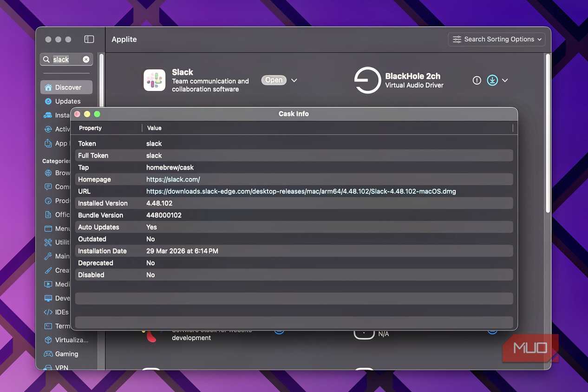The image size is (588, 392).
Task: Show the info warning icon for BlackHole 2ch
Action: [477, 80]
